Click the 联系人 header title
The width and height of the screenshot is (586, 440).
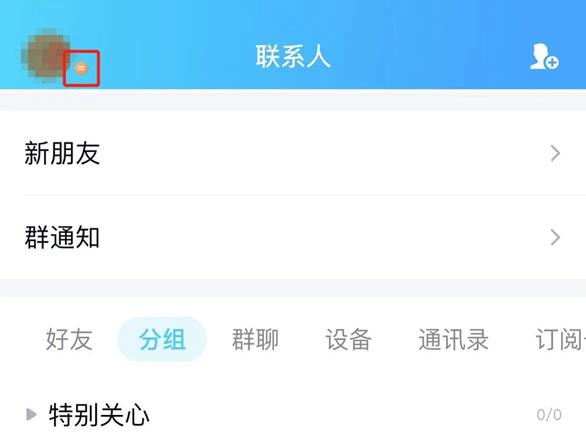click(x=293, y=57)
